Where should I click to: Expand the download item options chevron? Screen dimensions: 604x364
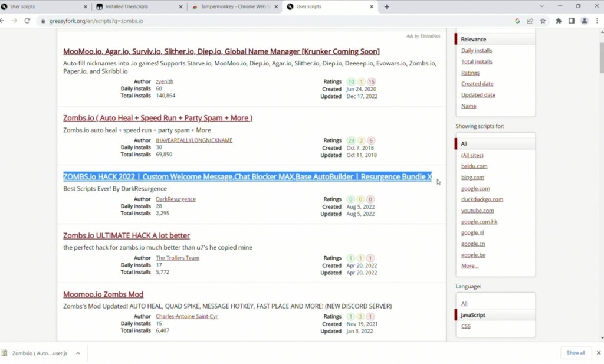[78, 353]
